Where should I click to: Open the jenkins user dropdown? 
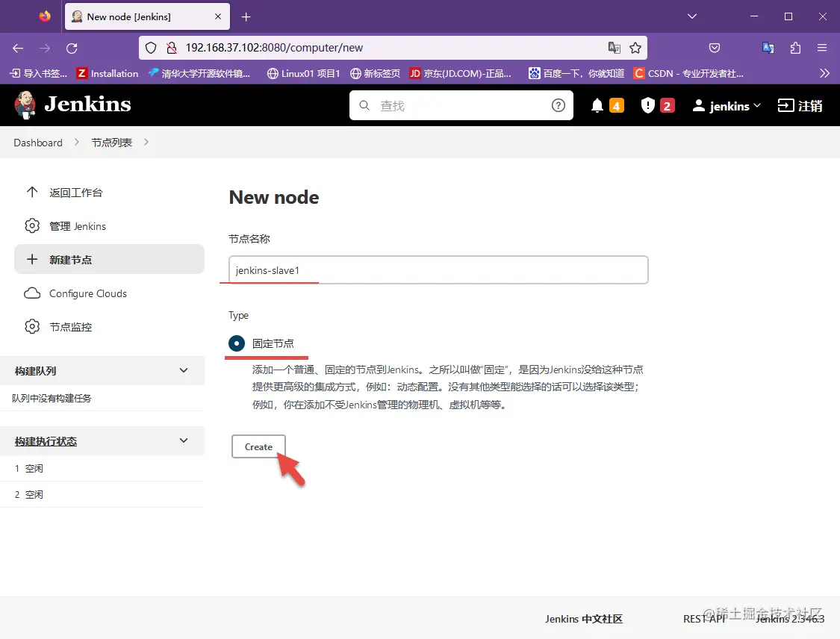[727, 106]
